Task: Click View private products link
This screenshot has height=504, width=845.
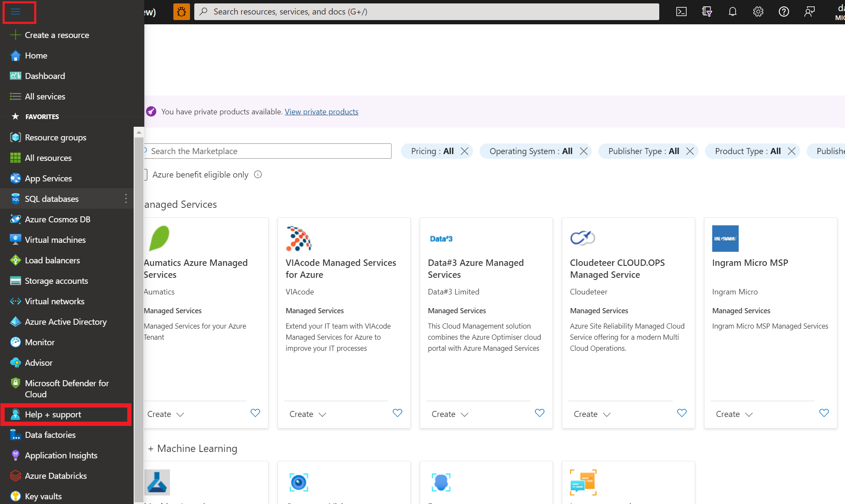Action: coord(321,111)
